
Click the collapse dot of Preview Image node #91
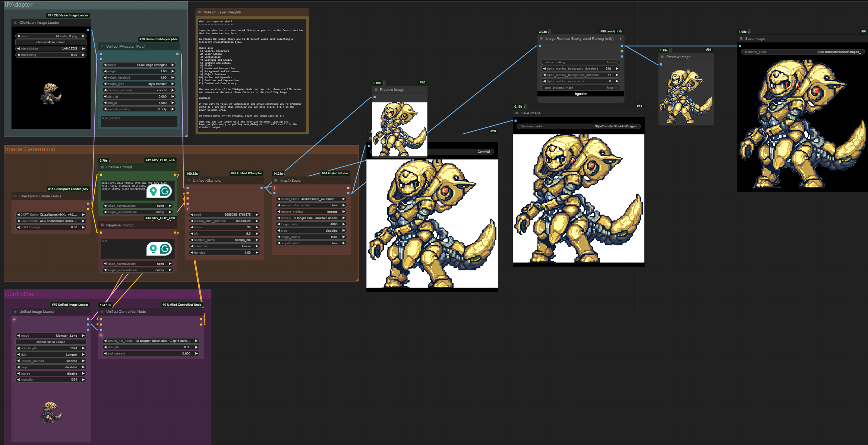click(x=662, y=57)
